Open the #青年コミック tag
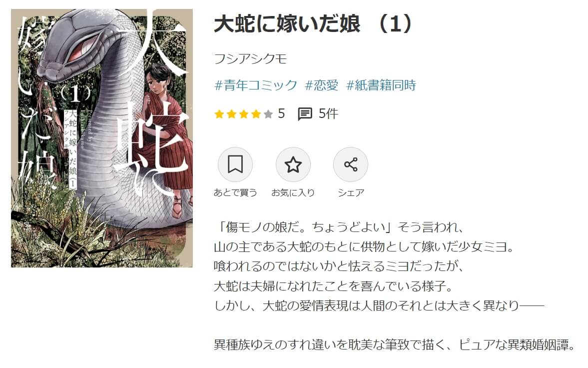The height and width of the screenshot is (368, 588). point(256,85)
